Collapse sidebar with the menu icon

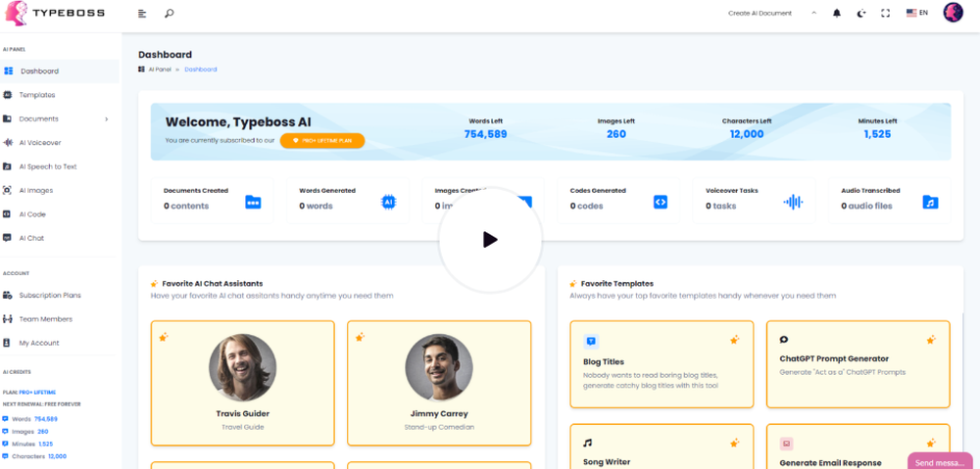(x=142, y=13)
